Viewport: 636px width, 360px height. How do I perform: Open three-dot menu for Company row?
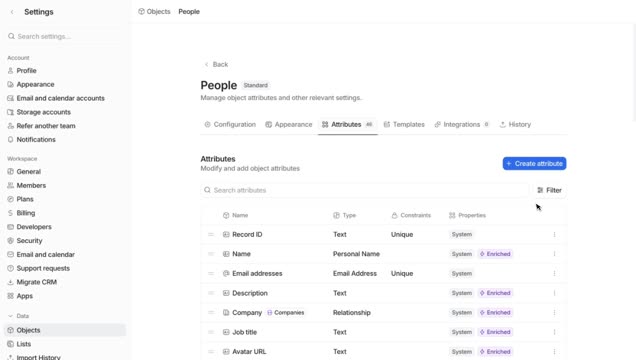pyautogui.click(x=554, y=313)
